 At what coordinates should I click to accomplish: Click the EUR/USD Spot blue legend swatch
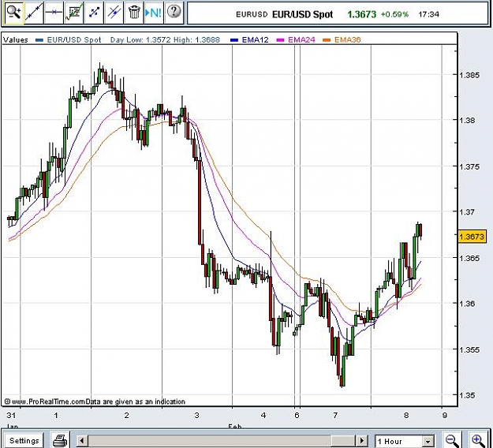pyautogui.click(x=39, y=40)
